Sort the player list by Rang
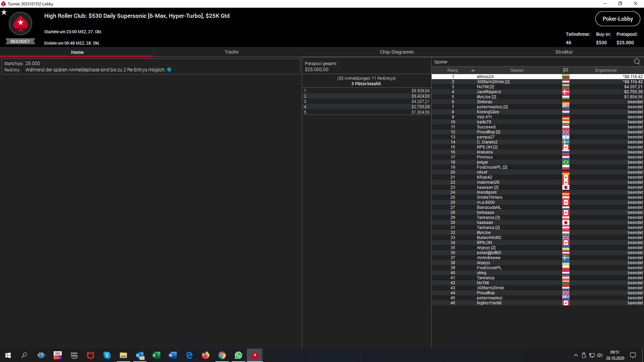The height and width of the screenshot is (362, 644). click(x=452, y=70)
